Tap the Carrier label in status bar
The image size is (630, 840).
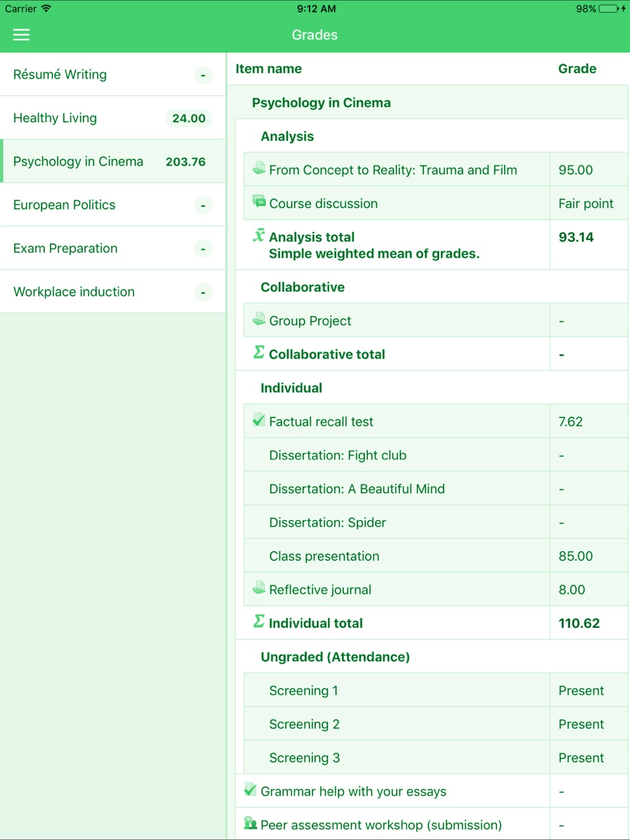coord(21,9)
